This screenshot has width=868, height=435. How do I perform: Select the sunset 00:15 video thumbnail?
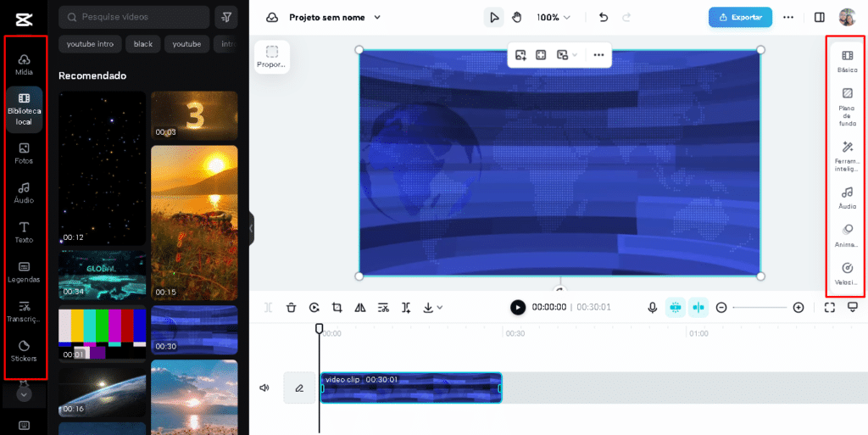point(194,222)
